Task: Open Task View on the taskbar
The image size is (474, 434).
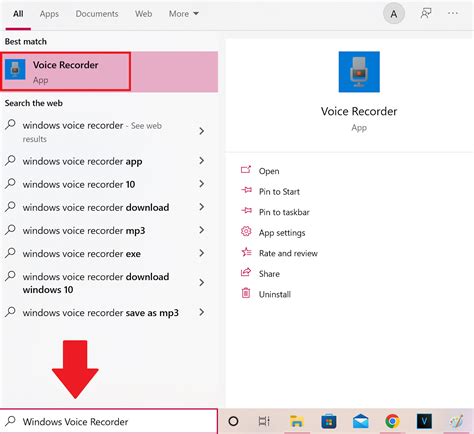Action: pyautogui.click(x=264, y=421)
